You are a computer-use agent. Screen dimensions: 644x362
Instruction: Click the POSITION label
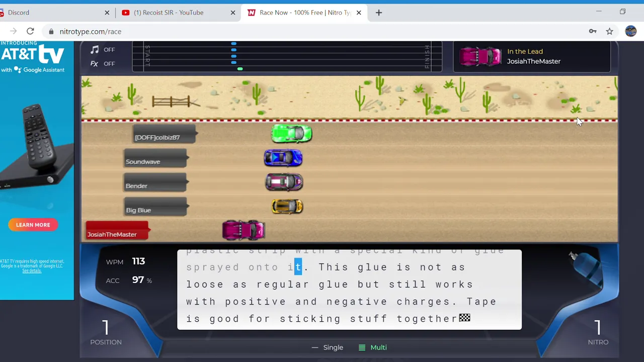pos(106,342)
